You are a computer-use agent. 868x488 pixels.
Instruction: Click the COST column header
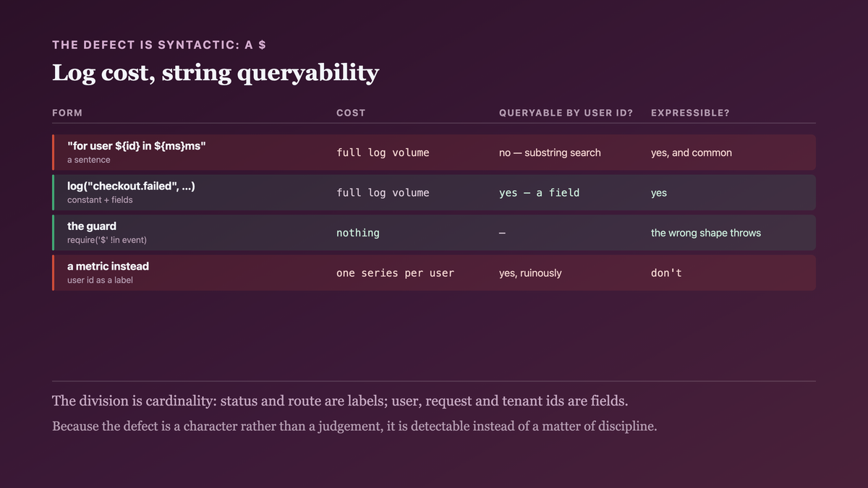click(351, 113)
